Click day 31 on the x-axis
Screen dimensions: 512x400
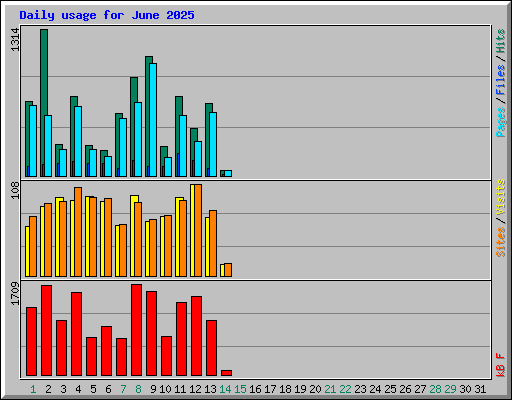[x=480, y=389]
